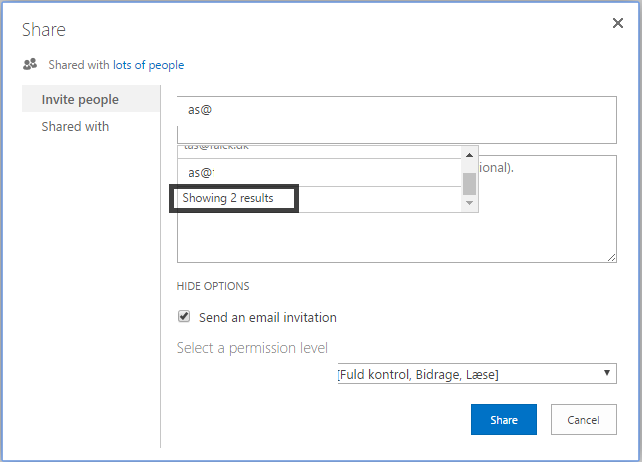Open the "lots of people" link
Viewport: 642px width, 462px height.
(x=148, y=65)
